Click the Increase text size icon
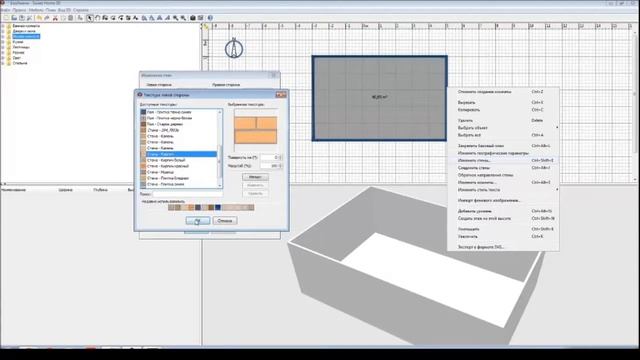This screenshot has width=640, height=360. pyautogui.click(x=144, y=18)
